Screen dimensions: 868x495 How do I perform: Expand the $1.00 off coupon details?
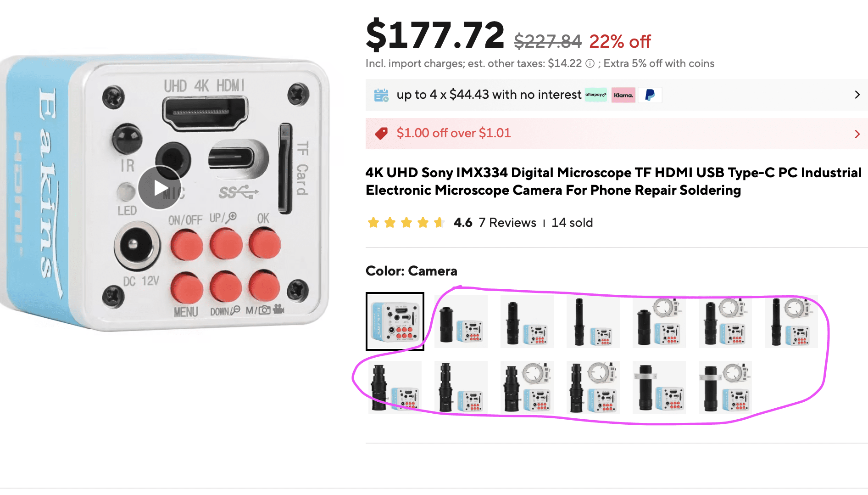coord(857,134)
